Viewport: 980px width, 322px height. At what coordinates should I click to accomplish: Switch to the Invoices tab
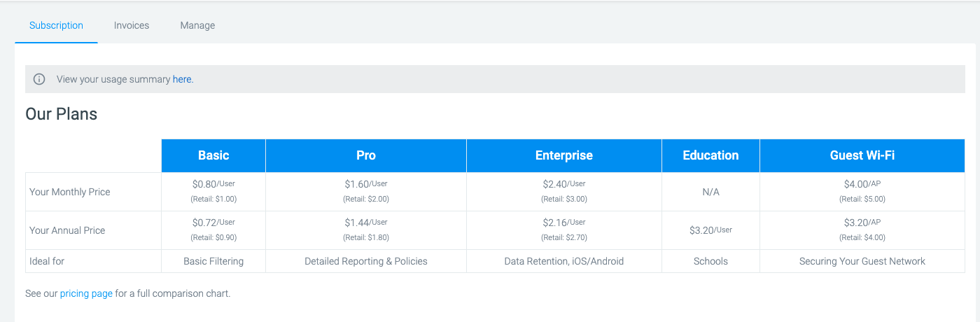tap(132, 25)
